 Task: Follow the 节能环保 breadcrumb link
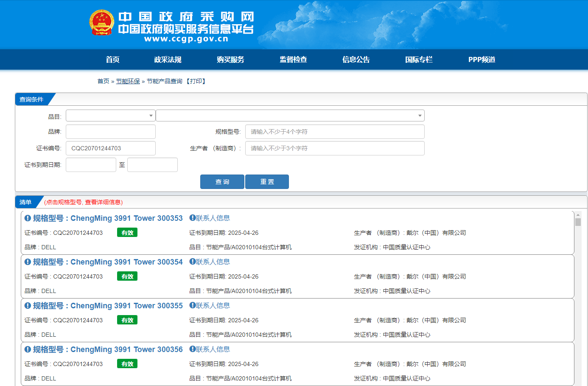128,81
